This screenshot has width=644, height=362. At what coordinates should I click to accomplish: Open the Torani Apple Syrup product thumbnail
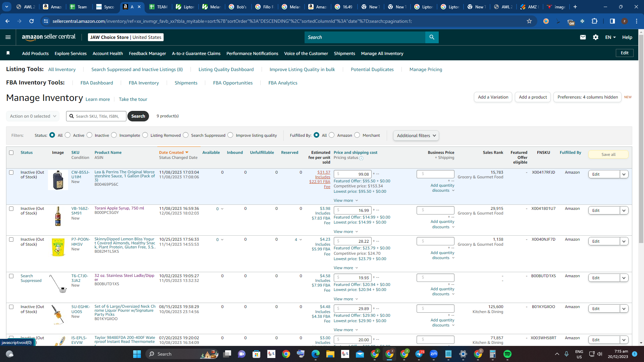point(58,216)
